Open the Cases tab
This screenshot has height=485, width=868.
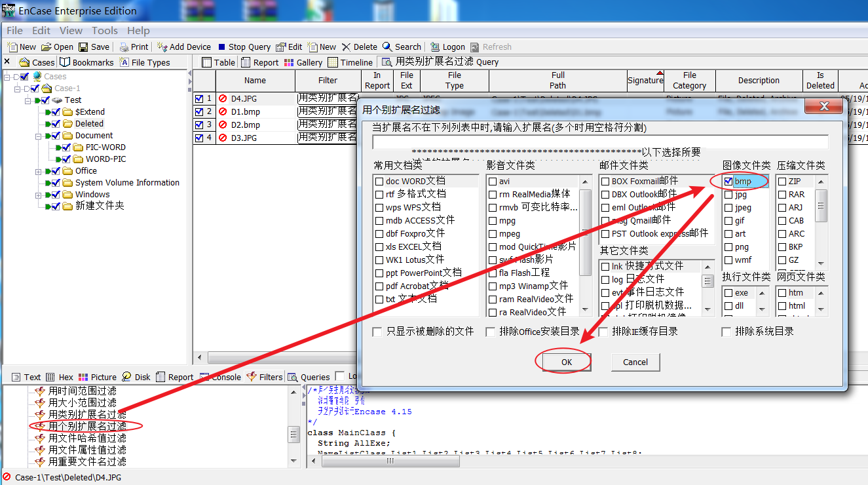tap(37, 62)
